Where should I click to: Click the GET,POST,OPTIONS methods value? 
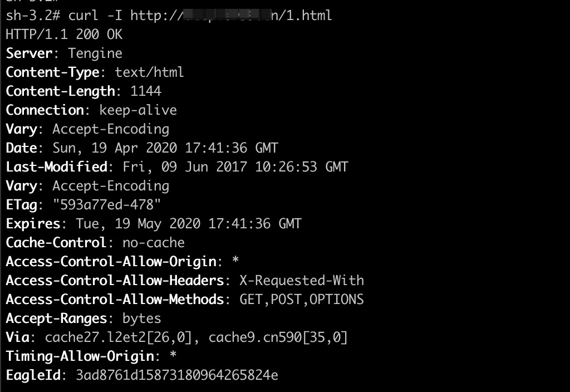(x=301, y=300)
